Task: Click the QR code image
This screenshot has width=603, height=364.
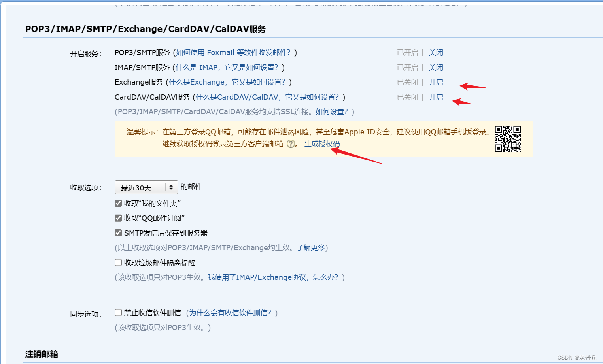Action: [x=508, y=139]
